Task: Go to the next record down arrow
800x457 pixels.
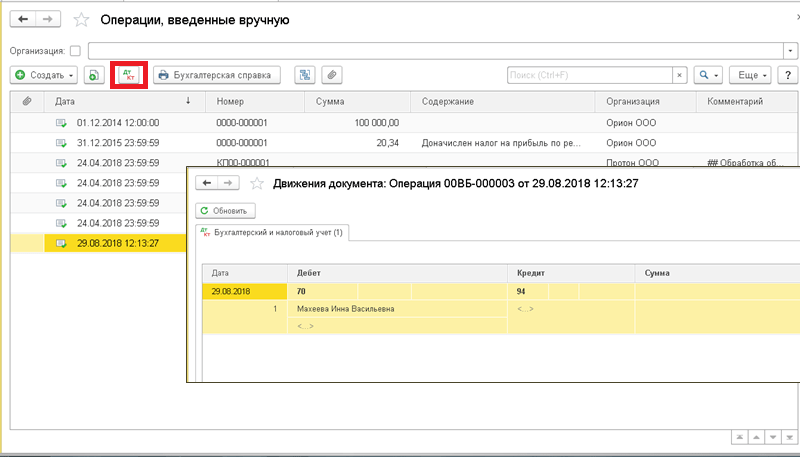Action: (773, 437)
